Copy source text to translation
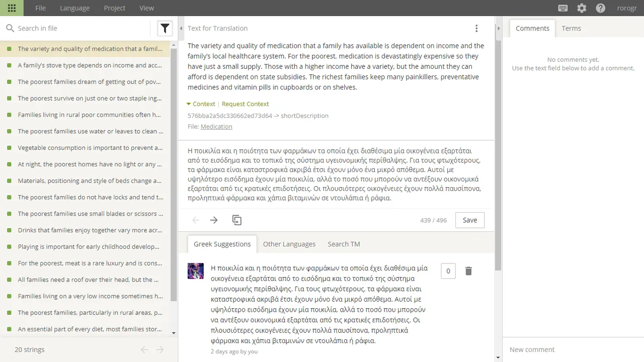Viewport: 644px width, 362px height. 237,220
